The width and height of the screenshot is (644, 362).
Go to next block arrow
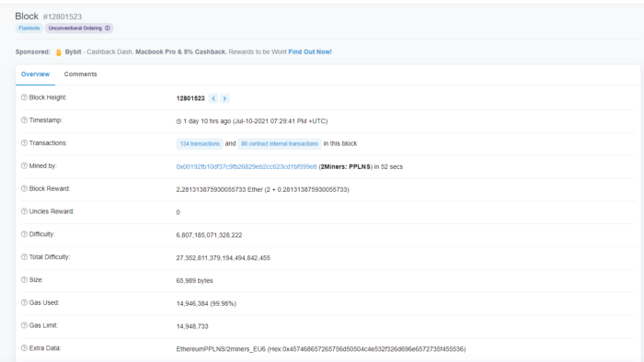click(x=224, y=98)
